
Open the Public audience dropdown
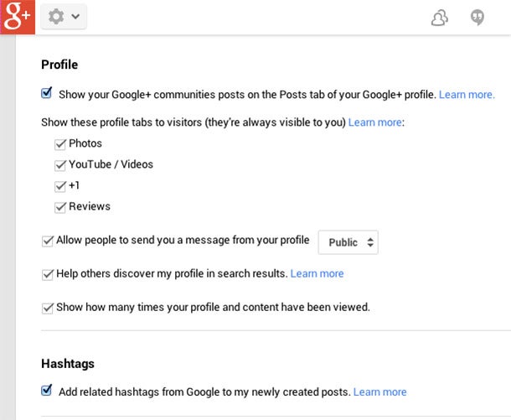348,242
